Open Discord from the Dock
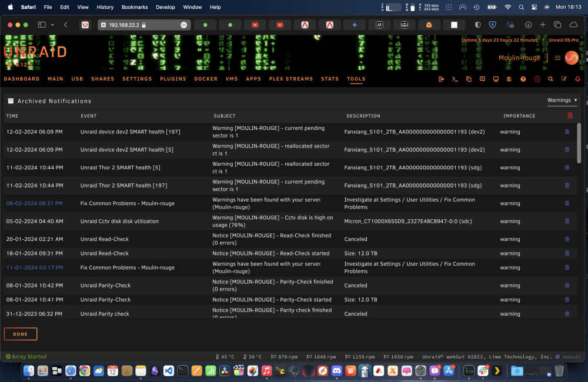This screenshot has width=588, height=382. coord(337,371)
